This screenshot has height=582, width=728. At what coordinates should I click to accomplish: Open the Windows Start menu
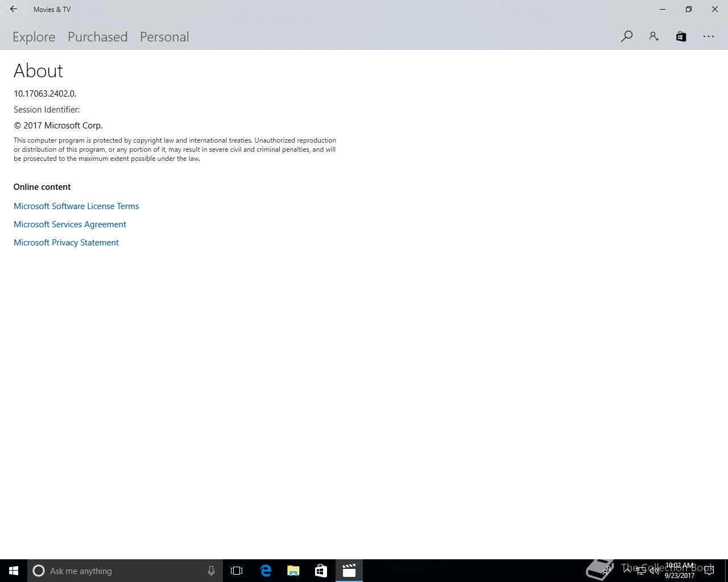point(14,571)
